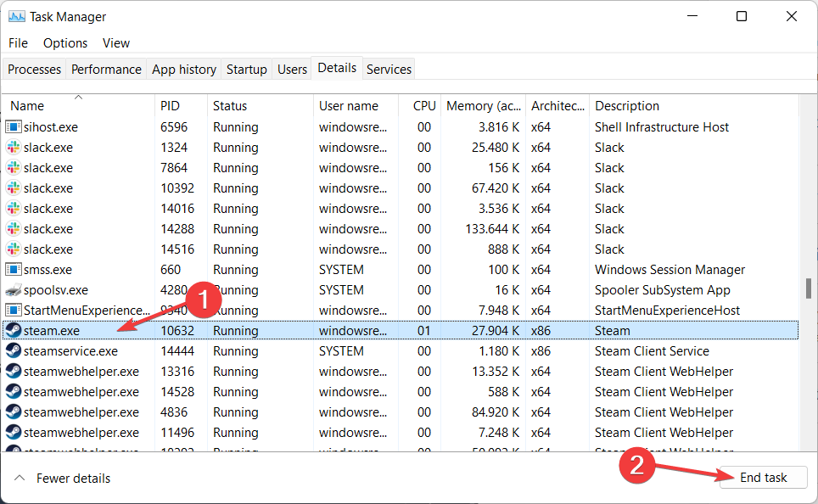
Task: Click the Steam icon next to steam.exe
Action: [14, 330]
